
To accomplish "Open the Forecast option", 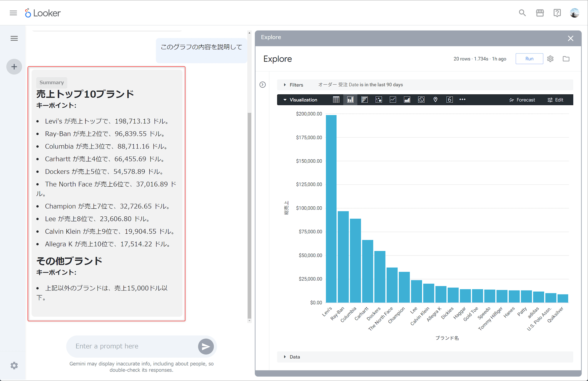I will pos(522,100).
